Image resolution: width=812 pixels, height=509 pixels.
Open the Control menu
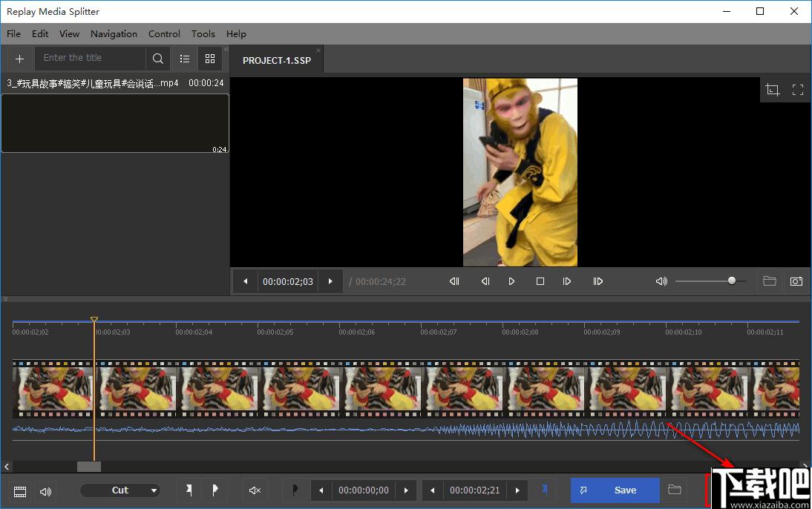(x=164, y=33)
